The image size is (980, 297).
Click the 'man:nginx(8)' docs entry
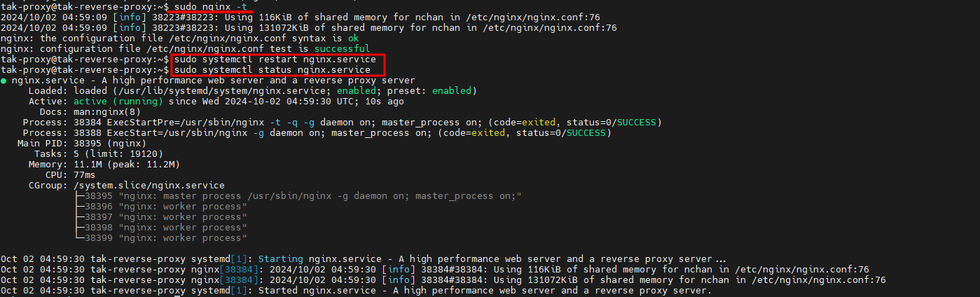[106, 112]
